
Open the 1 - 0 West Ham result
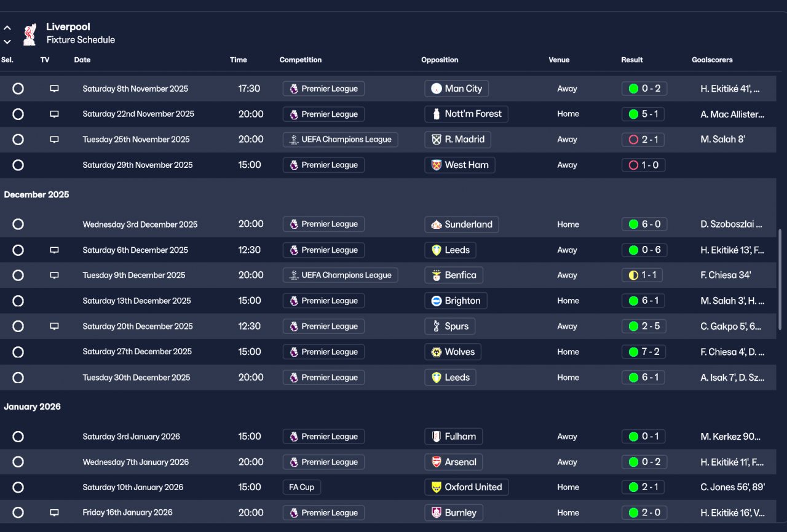[x=643, y=165]
